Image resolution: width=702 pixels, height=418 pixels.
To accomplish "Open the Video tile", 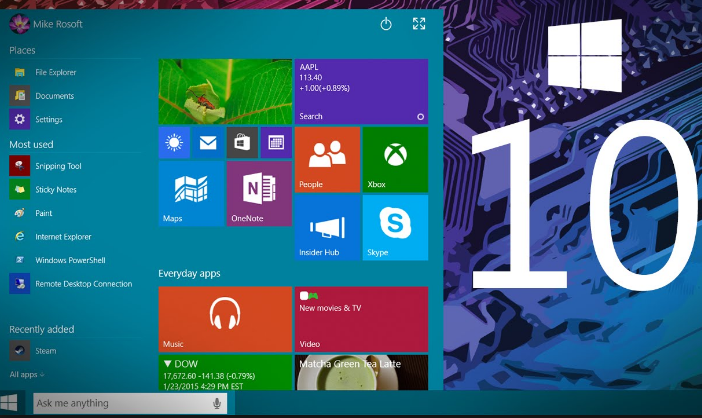I will tap(361, 319).
